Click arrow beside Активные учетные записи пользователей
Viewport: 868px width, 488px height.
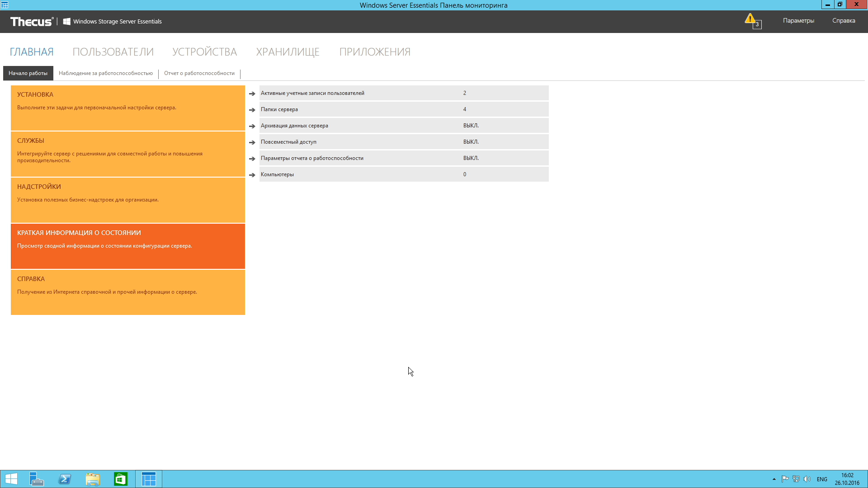pos(252,94)
